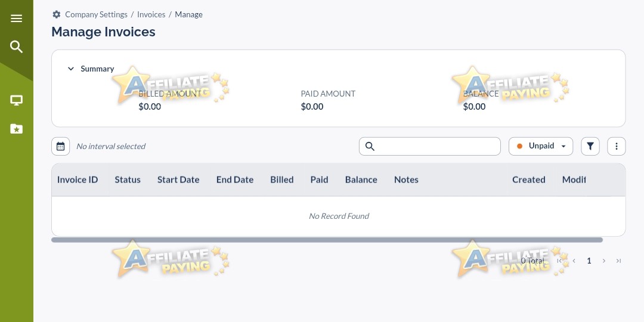Click the BILLED AMOUNT summary label
The height and width of the screenshot is (322, 644).
(169, 94)
